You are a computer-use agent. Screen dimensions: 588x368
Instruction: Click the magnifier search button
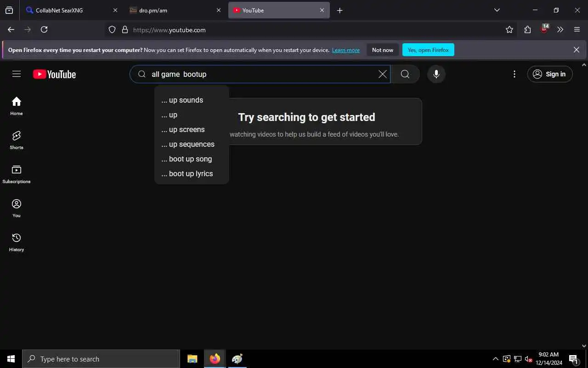(x=405, y=74)
